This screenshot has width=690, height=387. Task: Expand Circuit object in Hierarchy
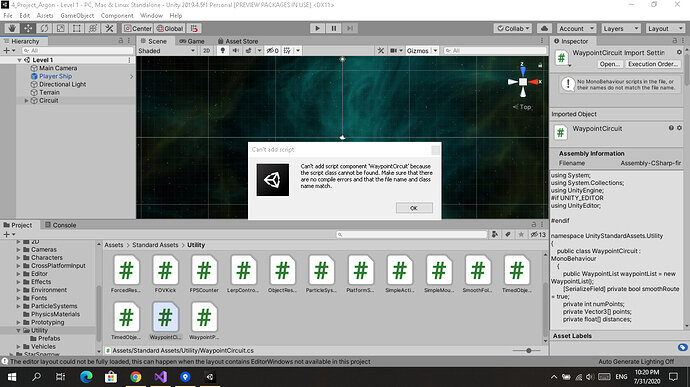(x=26, y=100)
